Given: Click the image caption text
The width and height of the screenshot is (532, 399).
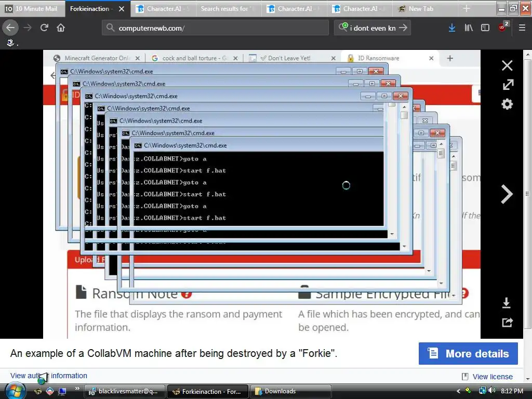Looking at the screenshot, I should click(174, 353).
